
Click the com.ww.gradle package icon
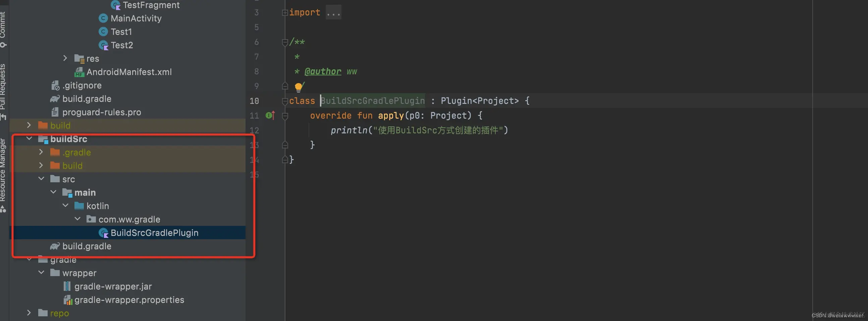(91, 219)
